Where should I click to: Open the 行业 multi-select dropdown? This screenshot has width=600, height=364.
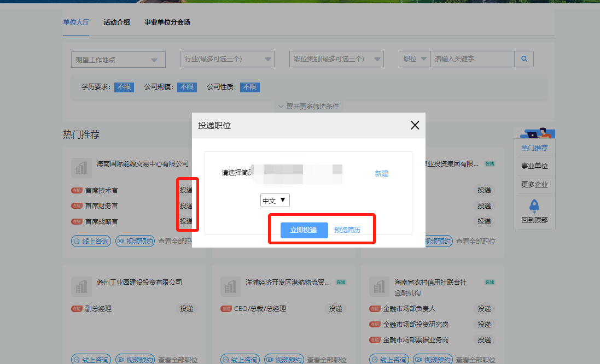(x=227, y=59)
